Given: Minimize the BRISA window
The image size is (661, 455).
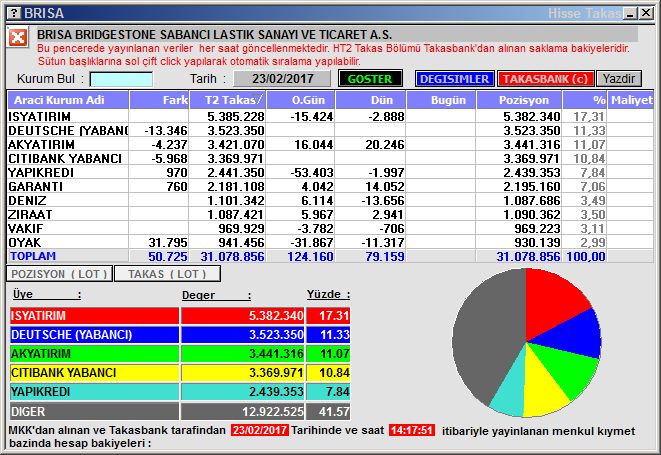Looking at the screenshot, I should (x=631, y=13).
